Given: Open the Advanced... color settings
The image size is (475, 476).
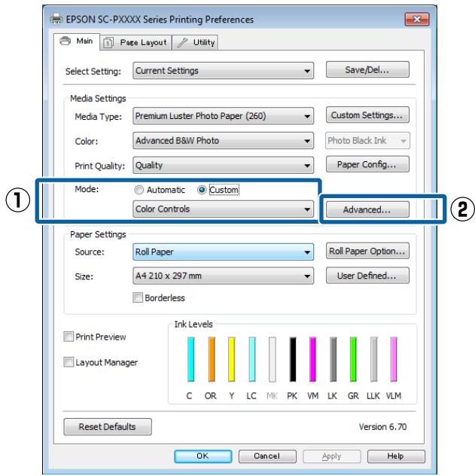Looking at the screenshot, I should (x=367, y=209).
